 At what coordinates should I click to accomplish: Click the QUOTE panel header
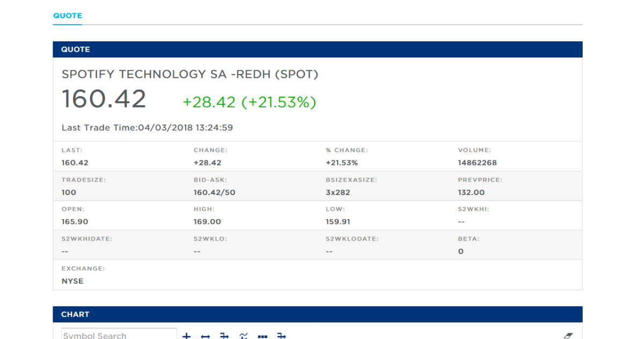pyautogui.click(x=318, y=49)
